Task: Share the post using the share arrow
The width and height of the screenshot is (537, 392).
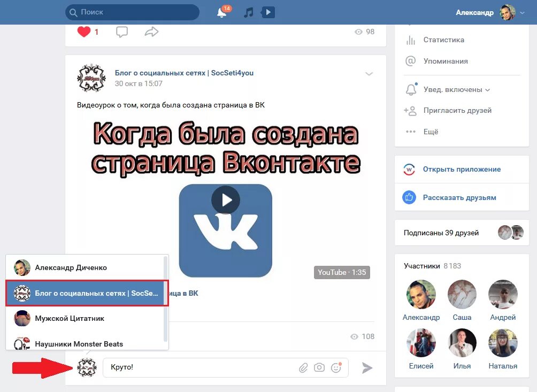Action: [x=151, y=32]
